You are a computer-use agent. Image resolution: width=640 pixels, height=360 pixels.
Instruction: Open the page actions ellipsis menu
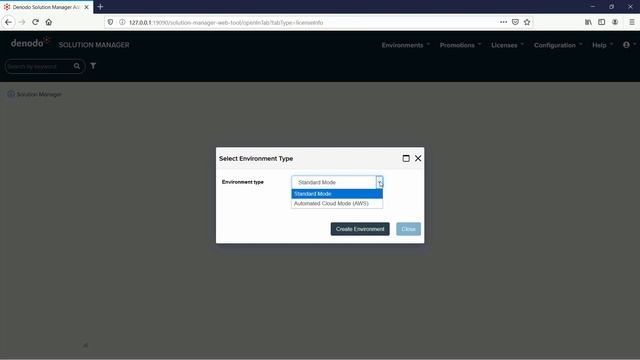(503, 22)
